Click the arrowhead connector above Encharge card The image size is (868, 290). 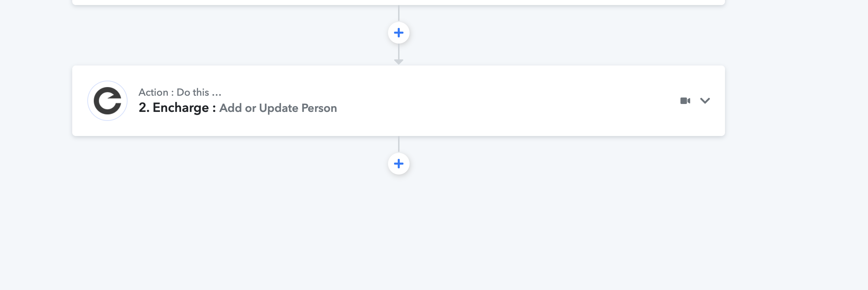(399, 62)
